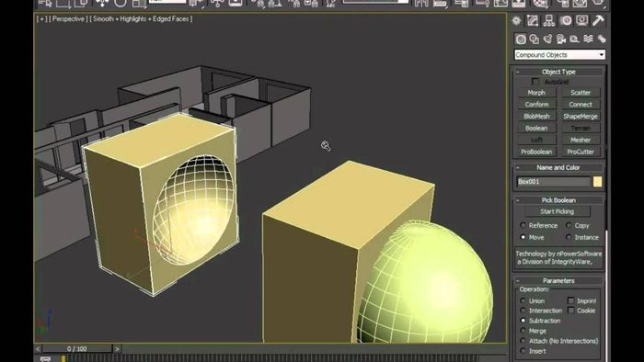Select the Instance radio option
Viewport: 644px width, 362px height.
pyautogui.click(x=569, y=237)
